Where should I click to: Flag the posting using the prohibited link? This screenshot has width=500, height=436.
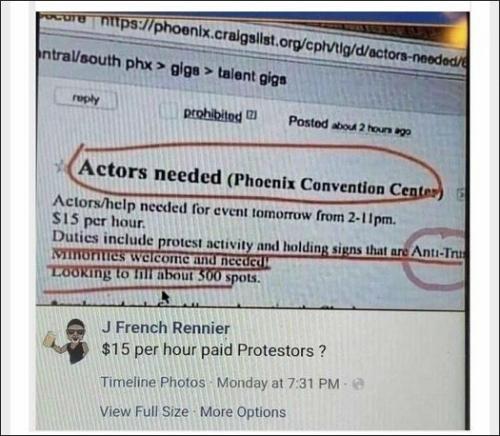click(x=213, y=115)
